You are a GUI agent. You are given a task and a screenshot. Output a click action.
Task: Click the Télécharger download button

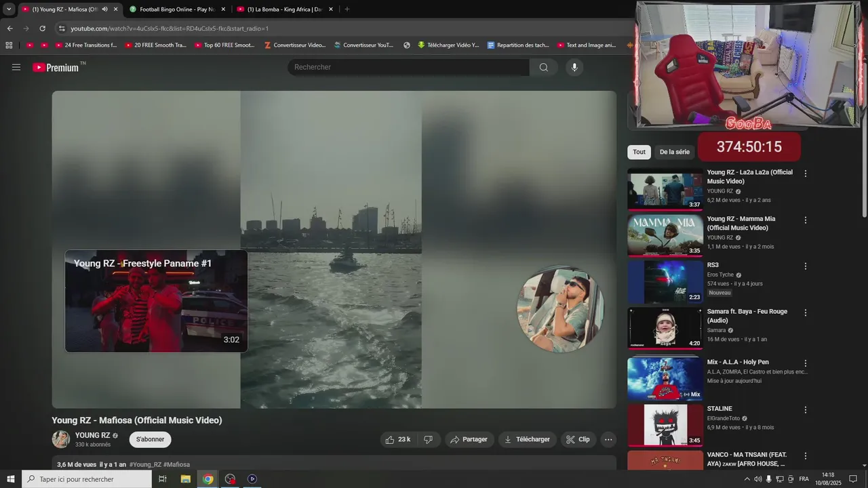pos(527,439)
